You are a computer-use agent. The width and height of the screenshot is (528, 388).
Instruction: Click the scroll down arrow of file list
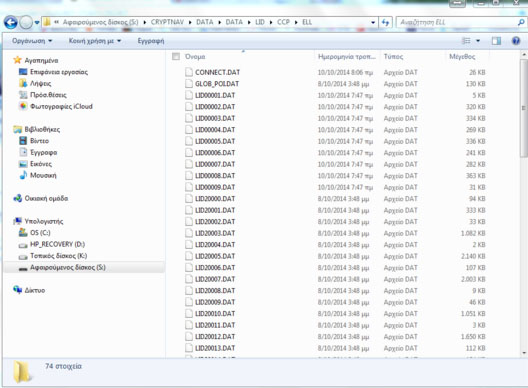524,353
